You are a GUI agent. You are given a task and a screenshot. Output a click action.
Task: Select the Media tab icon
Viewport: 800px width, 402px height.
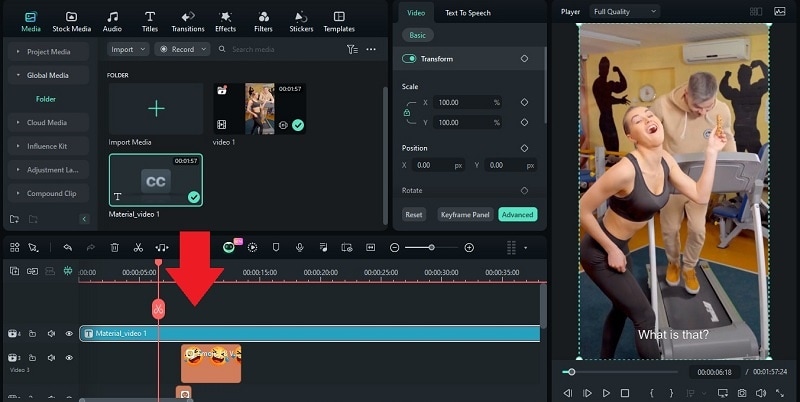coord(31,22)
